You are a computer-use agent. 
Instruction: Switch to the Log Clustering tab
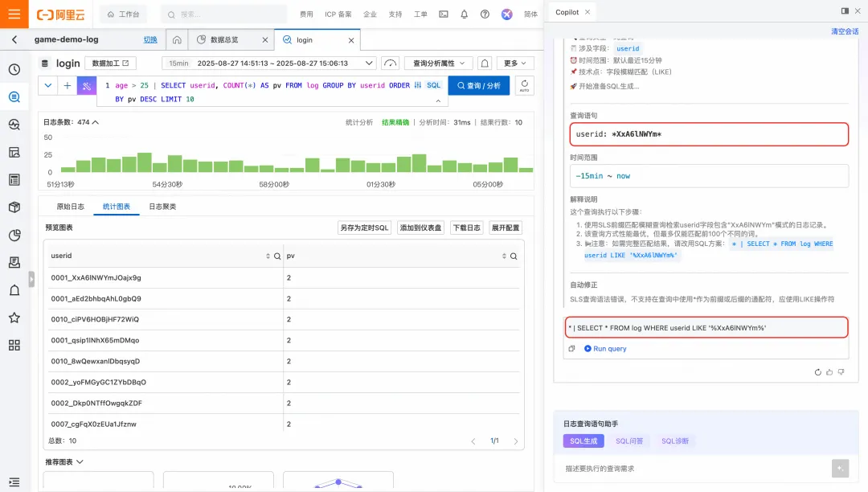click(162, 207)
